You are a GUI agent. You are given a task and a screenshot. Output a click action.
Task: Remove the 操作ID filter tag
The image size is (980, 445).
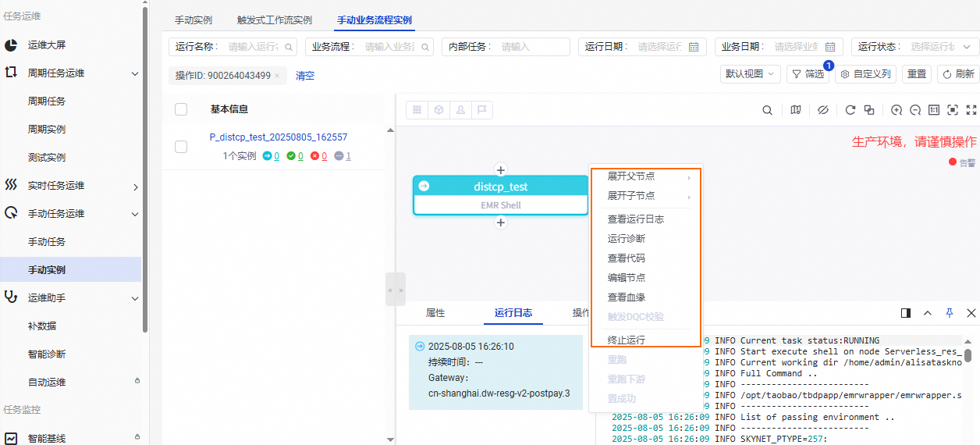(x=277, y=76)
